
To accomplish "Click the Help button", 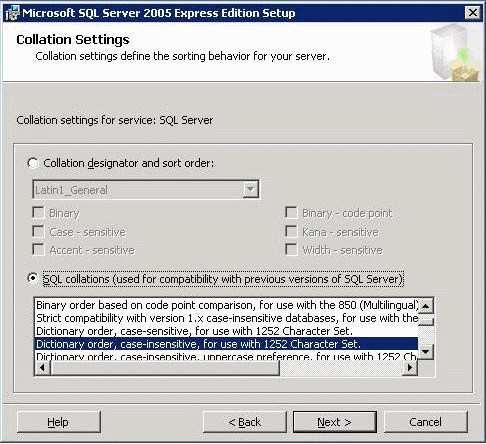I will 58,422.
